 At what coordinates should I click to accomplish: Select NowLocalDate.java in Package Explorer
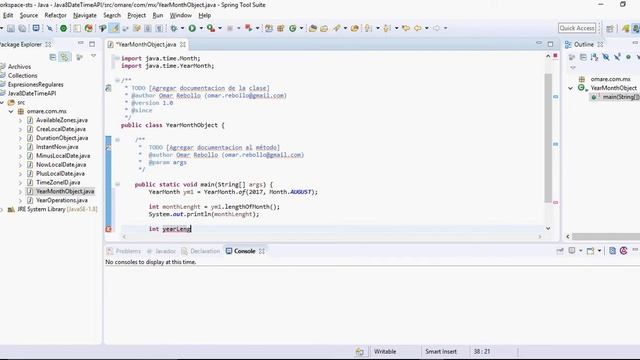[x=61, y=165]
